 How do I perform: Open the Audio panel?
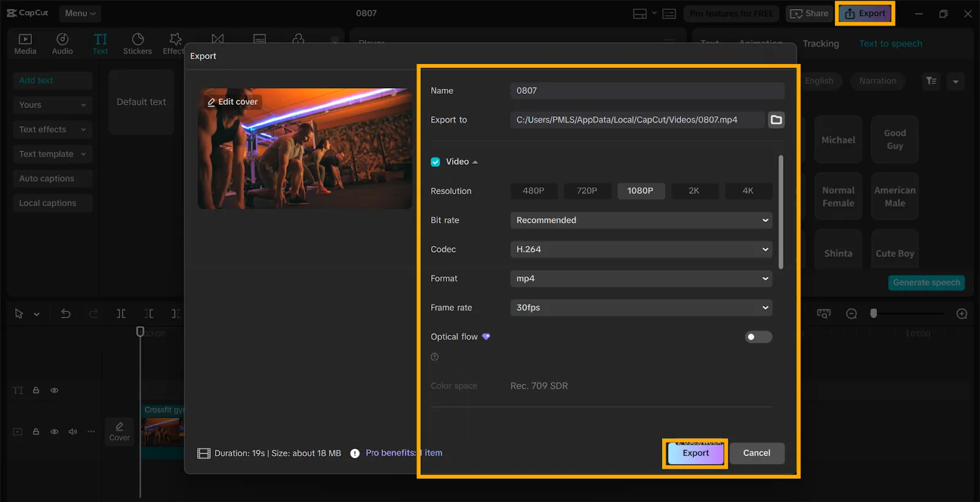(62, 44)
